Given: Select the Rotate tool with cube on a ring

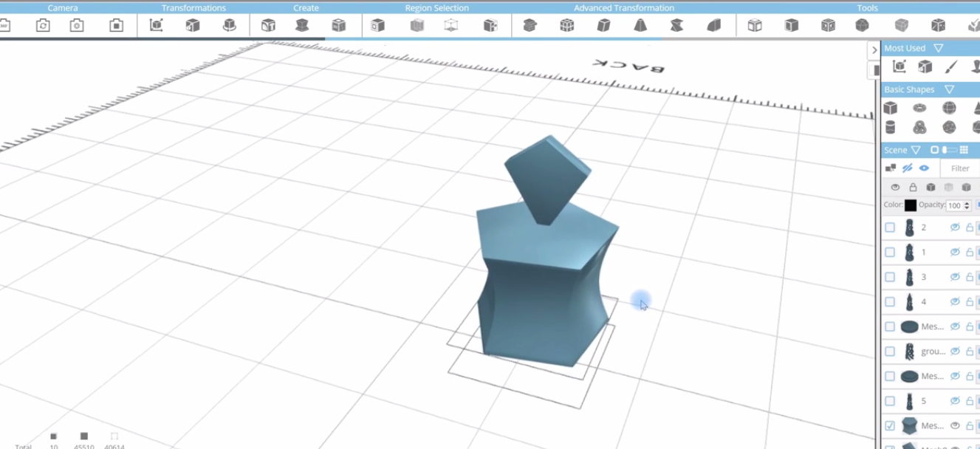Looking at the screenshot, I should [x=230, y=26].
